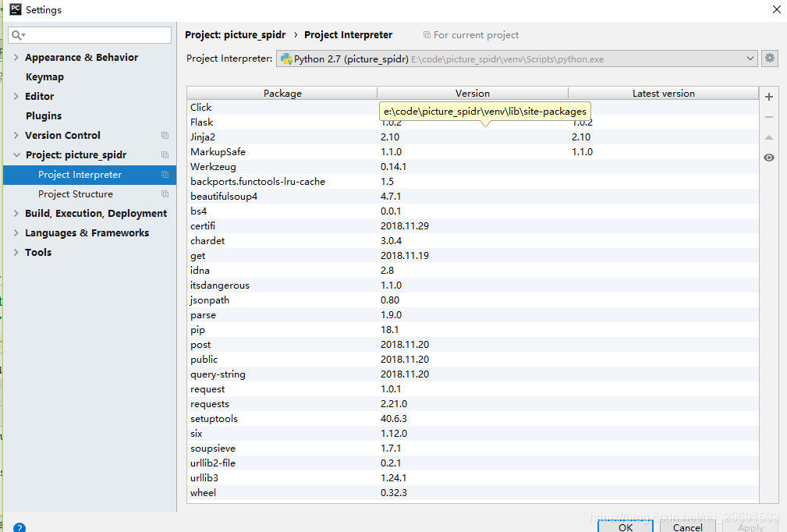Click copy icon beside Project: picture_spidr
The image size is (787, 532).
pos(165,155)
